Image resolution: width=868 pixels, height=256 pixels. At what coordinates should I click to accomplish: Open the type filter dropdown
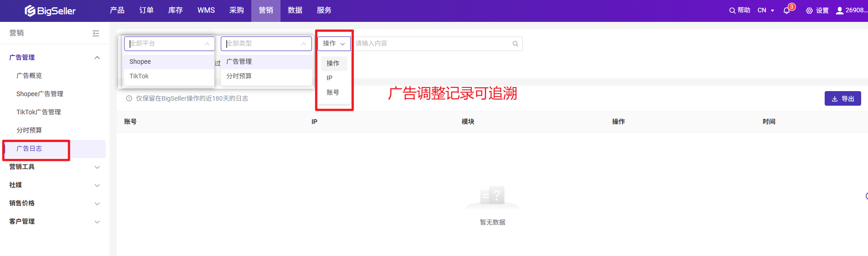pos(266,44)
